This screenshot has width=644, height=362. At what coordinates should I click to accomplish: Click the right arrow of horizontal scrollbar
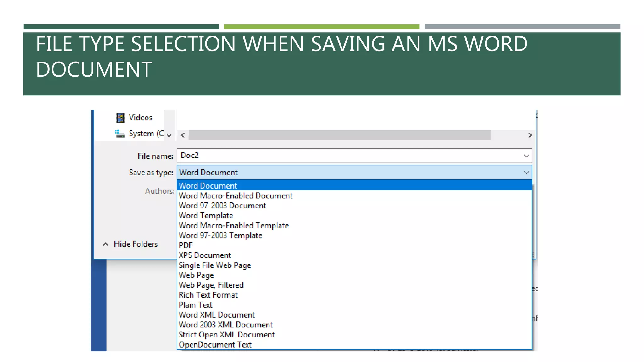530,135
